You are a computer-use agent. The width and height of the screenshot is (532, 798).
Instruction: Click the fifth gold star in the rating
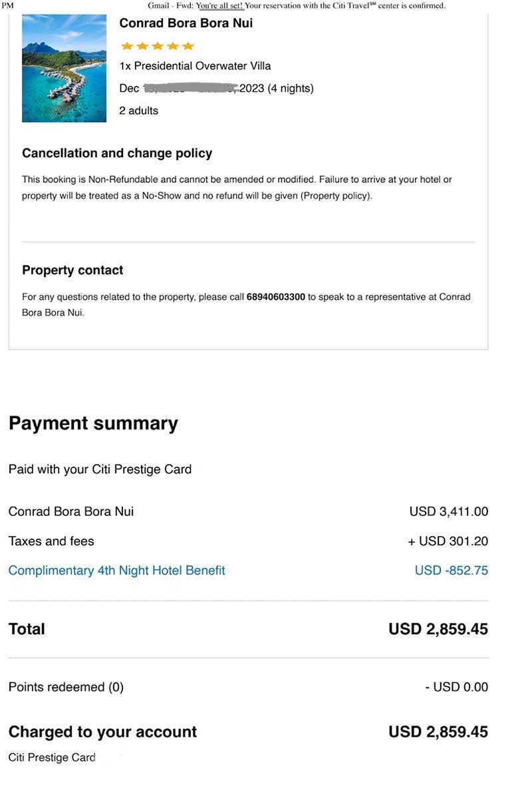tap(188, 46)
